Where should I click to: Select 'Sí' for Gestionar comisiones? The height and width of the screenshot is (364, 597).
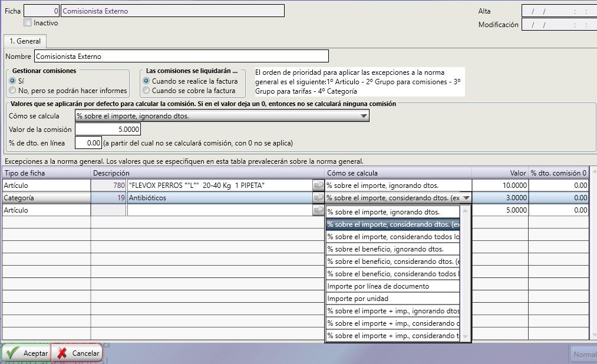coord(13,81)
